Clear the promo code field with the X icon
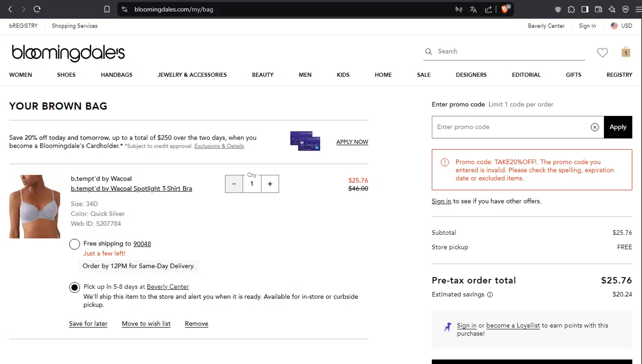Screen dimensions: 642x364 click(x=594, y=127)
